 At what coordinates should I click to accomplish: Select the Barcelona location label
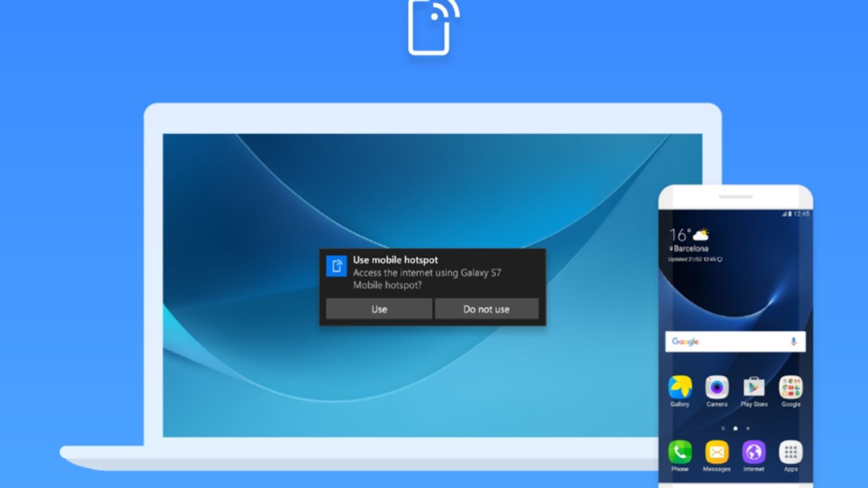(x=691, y=248)
